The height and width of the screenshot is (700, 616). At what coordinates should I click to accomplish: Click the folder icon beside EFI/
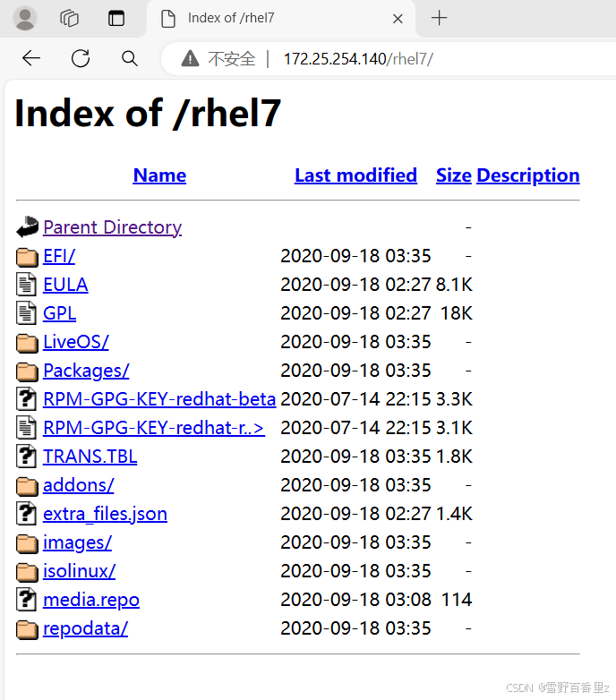click(x=27, y=257)
